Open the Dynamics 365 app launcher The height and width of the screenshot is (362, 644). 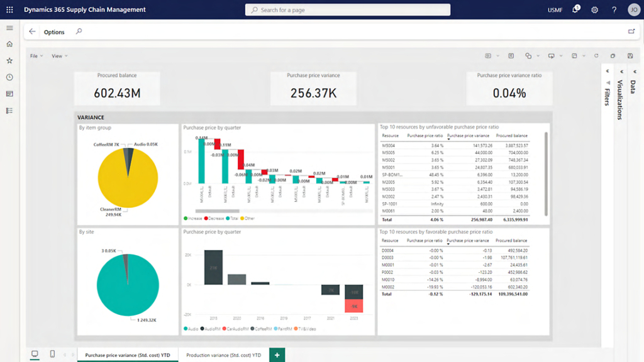(x=9, y=9)
